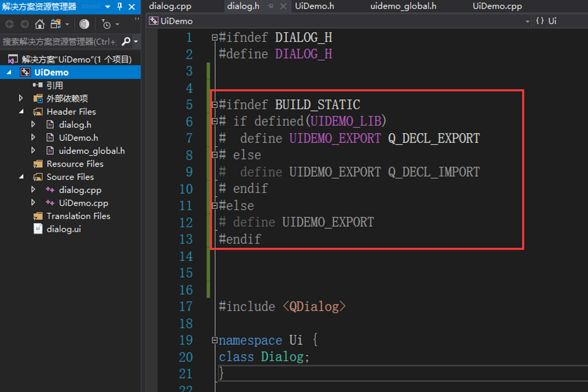Expand the UiDemo.h tree node arrow

[x=33, y=138]
